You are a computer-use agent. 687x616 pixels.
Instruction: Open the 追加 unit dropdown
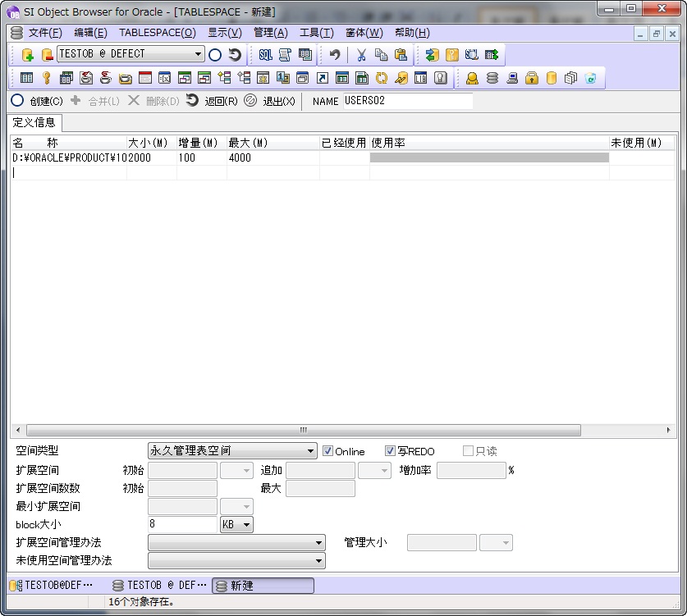(x=374, y=470)
